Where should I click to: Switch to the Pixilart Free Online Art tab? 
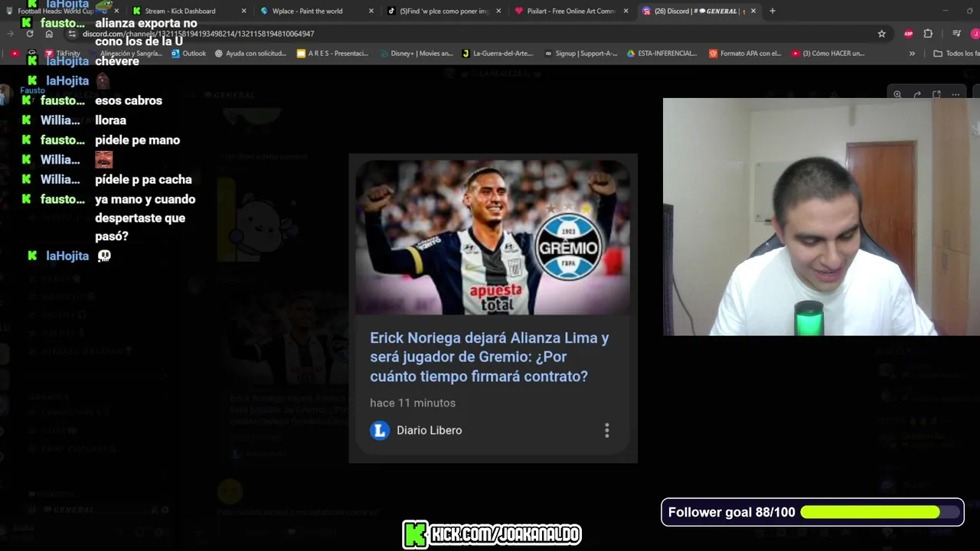click(571, 11)
